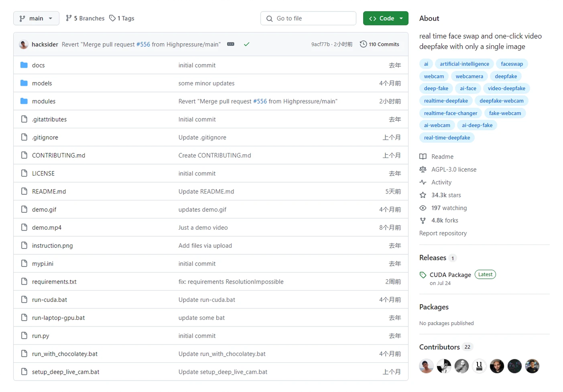
Task: Click the Activity pulse icon
Action: click(423, 182)
